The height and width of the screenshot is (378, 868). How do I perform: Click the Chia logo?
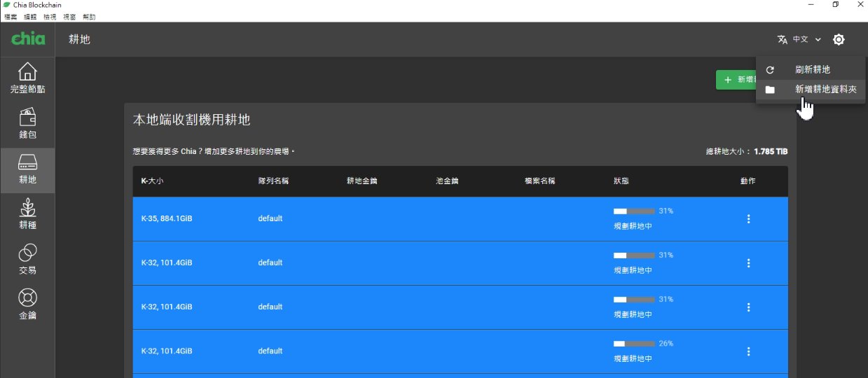click(x=28, y=39)
